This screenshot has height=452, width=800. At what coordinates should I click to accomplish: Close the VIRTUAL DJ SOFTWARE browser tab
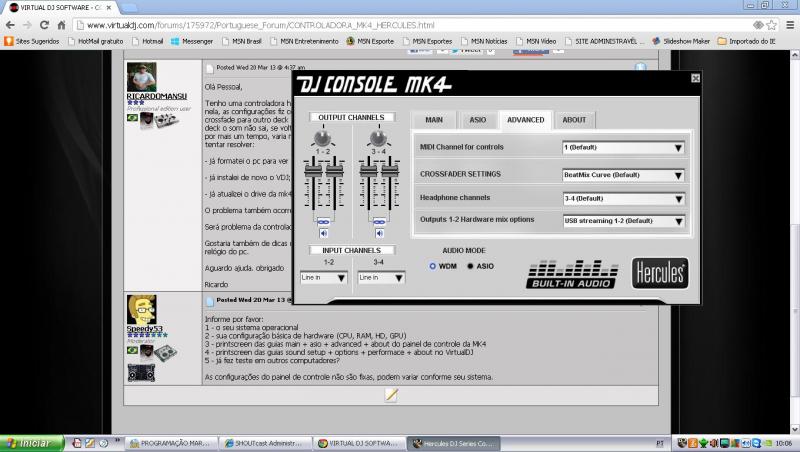pyautogui.click(x=109, y=8)
